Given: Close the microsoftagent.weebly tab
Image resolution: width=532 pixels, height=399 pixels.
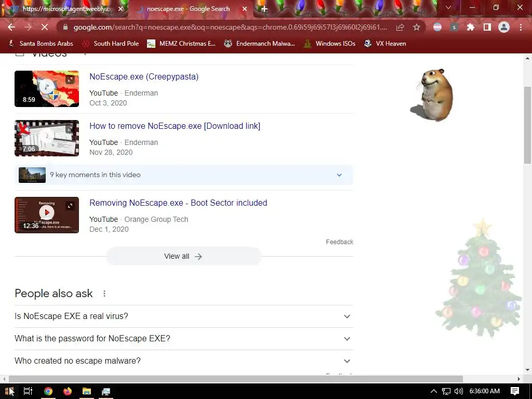Looking at the screenshot, I should pos(121,9).
